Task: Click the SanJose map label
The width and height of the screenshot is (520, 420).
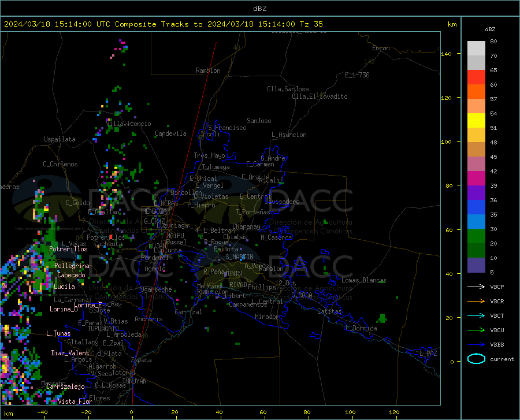Action: [259, 121]
